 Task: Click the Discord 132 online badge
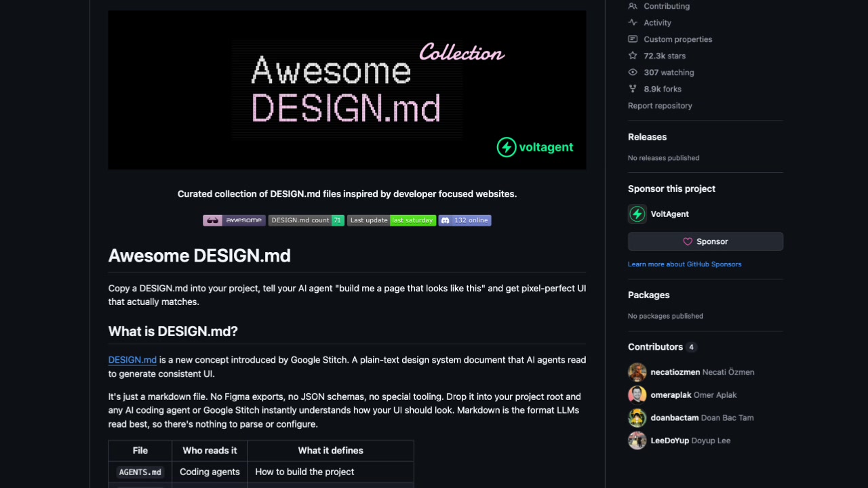point(465,220)
